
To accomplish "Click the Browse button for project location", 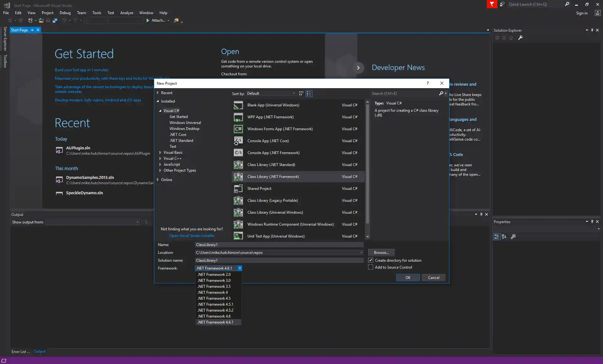I will click(381, 253).
